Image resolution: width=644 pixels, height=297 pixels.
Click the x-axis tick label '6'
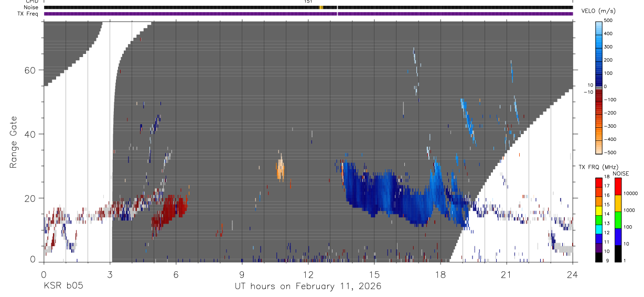point(176,274)
